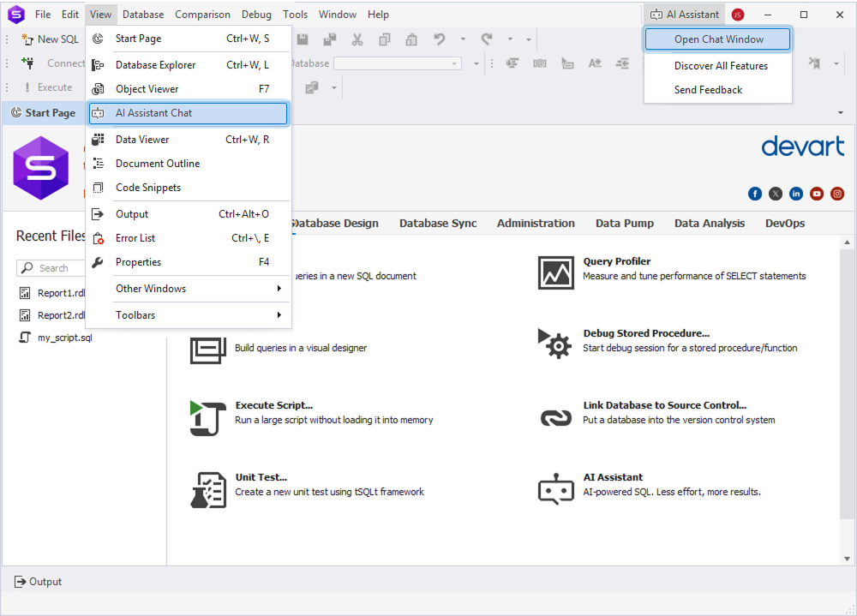This screenshot has width=857, height=616.
Task: Switch to the Data Pump tab
Action: point(625,223)
